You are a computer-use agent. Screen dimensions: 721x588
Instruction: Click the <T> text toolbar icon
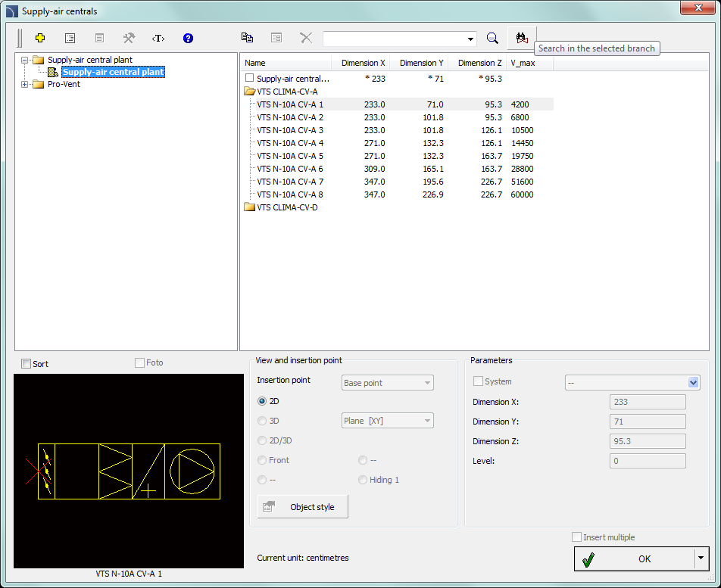(x=158, y=38)
